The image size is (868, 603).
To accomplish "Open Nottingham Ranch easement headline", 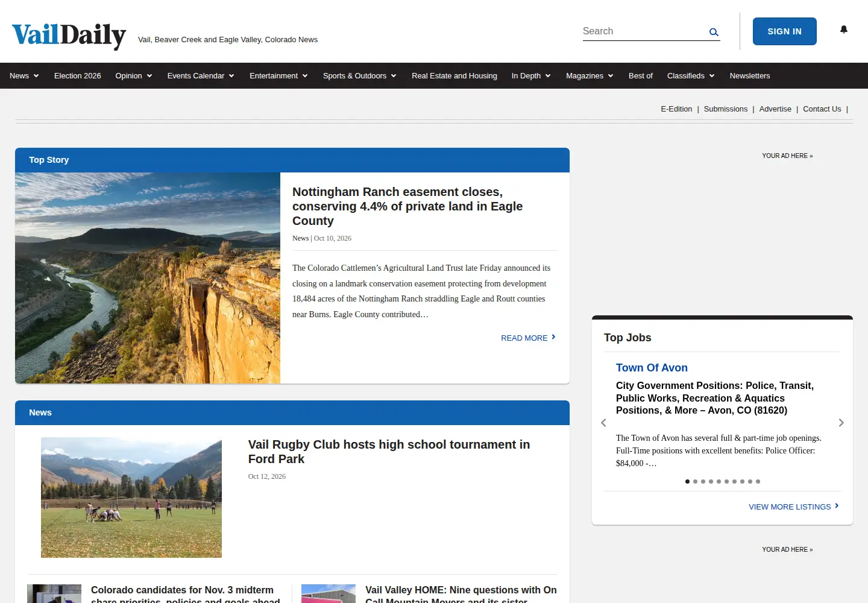I will click(x=407, y=206).
